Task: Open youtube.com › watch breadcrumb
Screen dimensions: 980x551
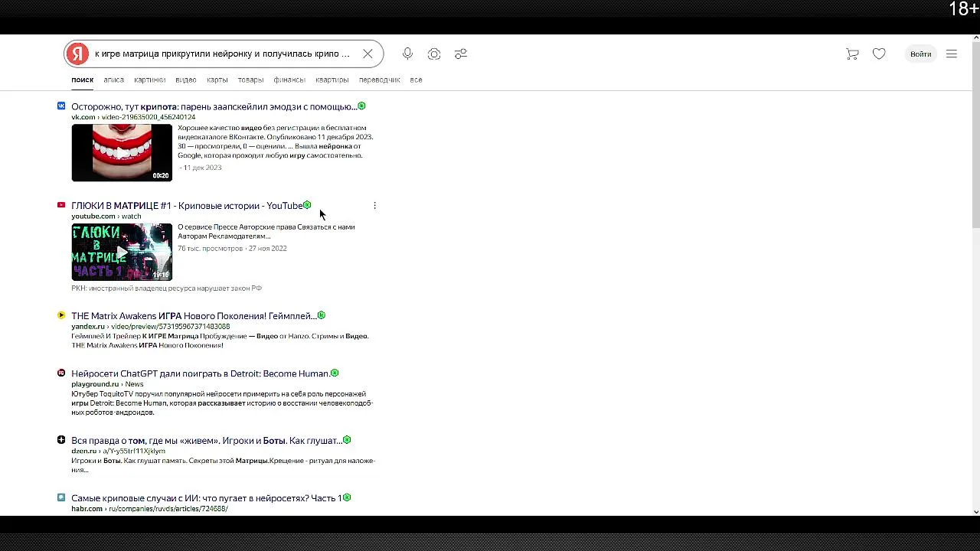Action: coord(106,217)
